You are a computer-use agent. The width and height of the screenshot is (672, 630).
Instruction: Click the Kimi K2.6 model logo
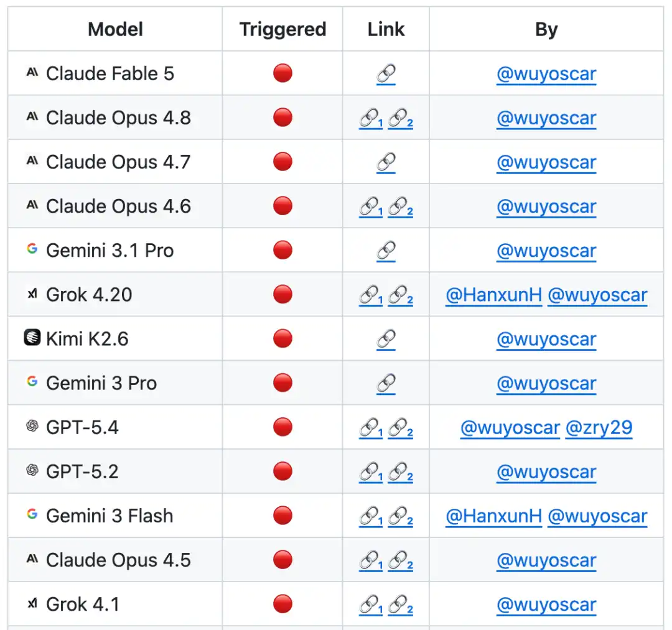[32, 337]
